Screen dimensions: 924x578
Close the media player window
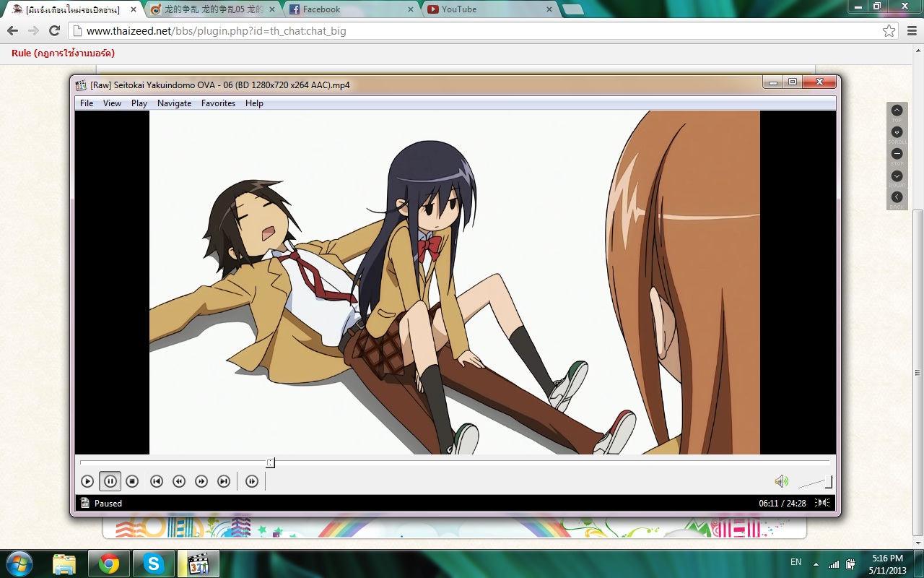point(819,82)
